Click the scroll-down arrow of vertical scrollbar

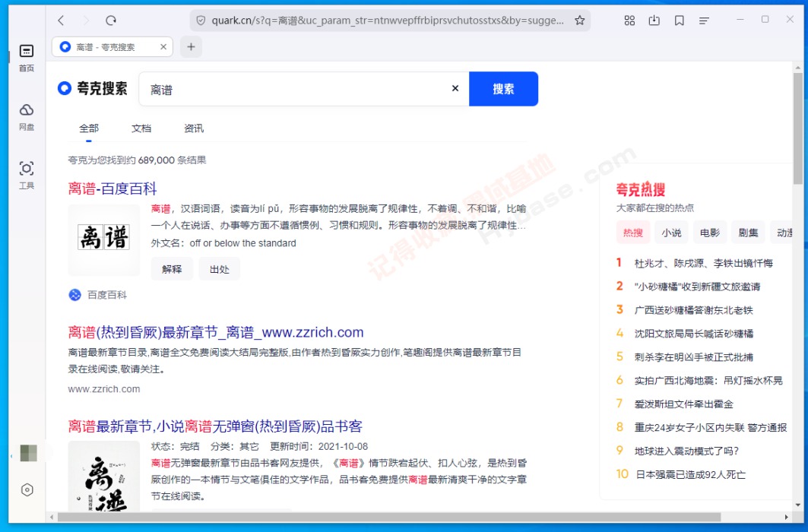click(797, 505)
